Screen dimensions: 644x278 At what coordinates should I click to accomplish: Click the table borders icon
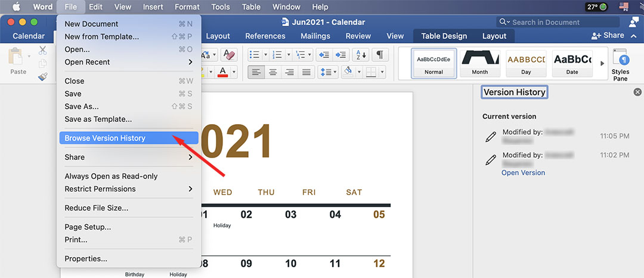point(371,72)
